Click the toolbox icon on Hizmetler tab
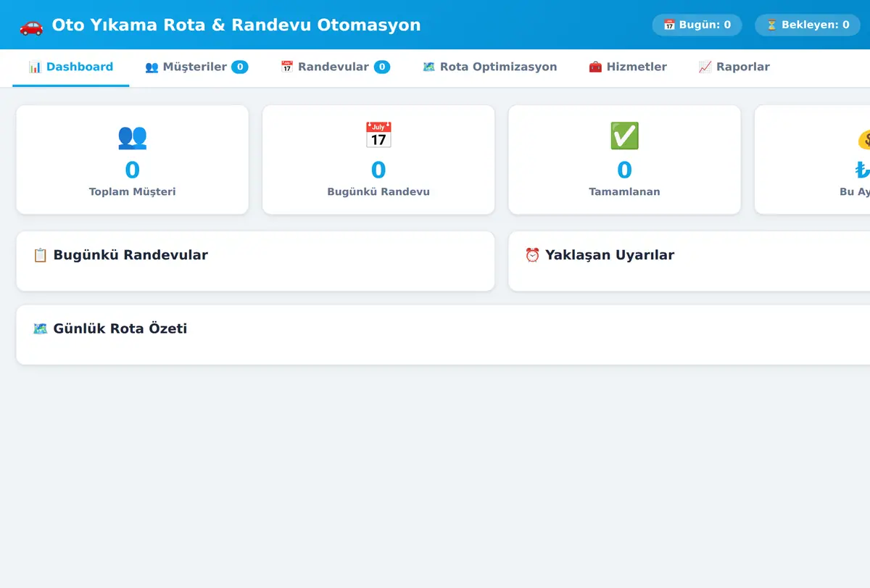This screenshot has width=870, height=588. pyautogui.click(x=595, y=67)
